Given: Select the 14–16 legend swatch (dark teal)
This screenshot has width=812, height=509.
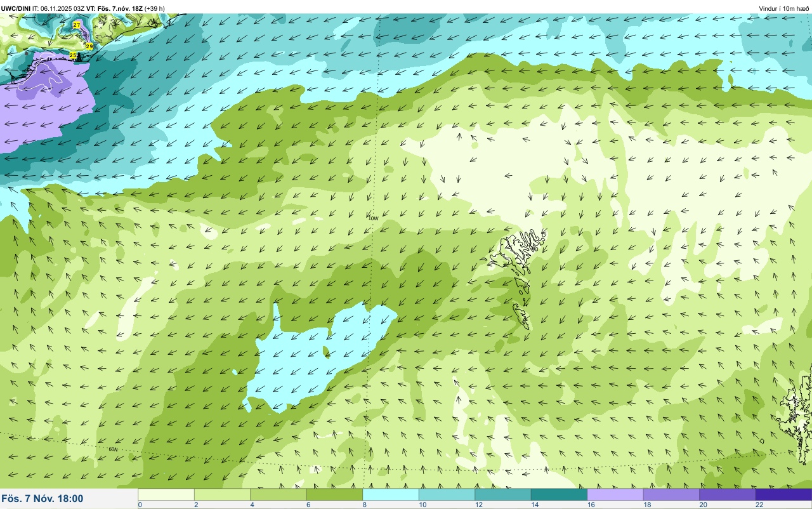Looking at the screenshot, I should click(559, 494).
